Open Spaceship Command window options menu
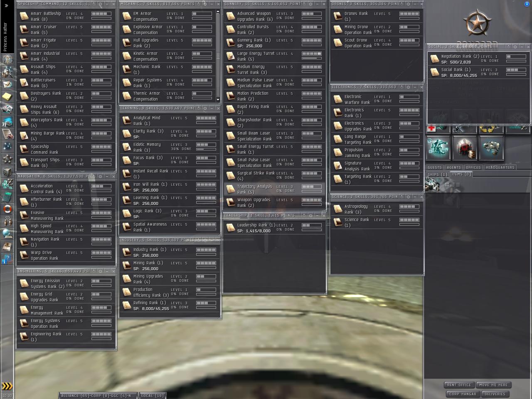532x399 pixels. point(94,4)
